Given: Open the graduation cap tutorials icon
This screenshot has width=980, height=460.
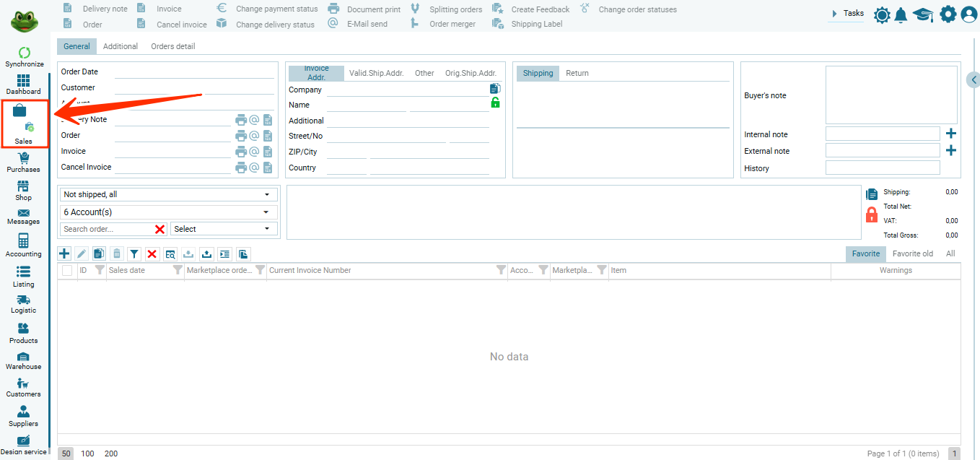Looking at the screenshot, I should pyautogui.click(x=923, y=15).
